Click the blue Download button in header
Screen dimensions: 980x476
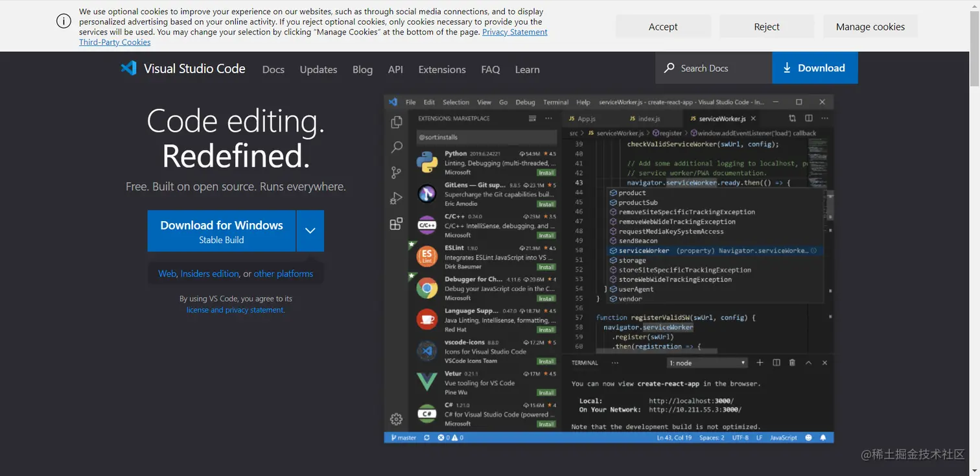[815, 68]
